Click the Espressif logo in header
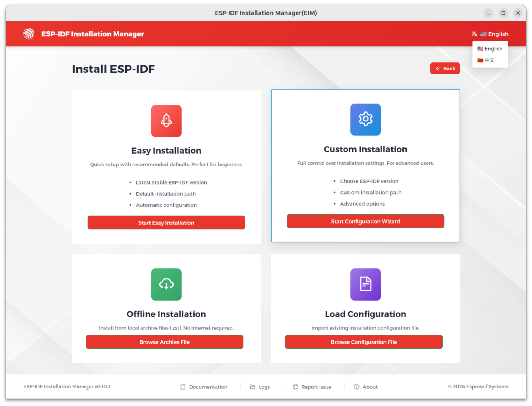Image resolution: width=532 pixels, height=406 pixels. coord(29,34)
